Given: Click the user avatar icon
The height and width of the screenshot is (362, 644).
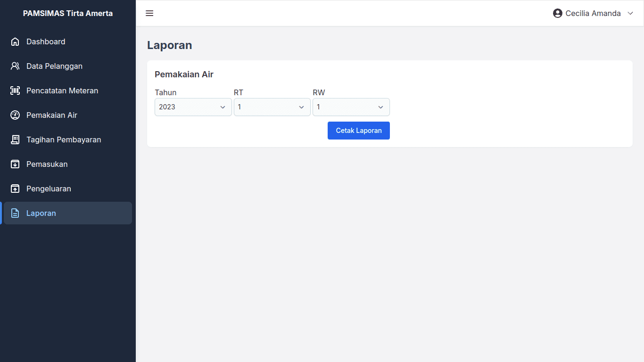Looking at the screenshot, I should (x=558, y=13).
